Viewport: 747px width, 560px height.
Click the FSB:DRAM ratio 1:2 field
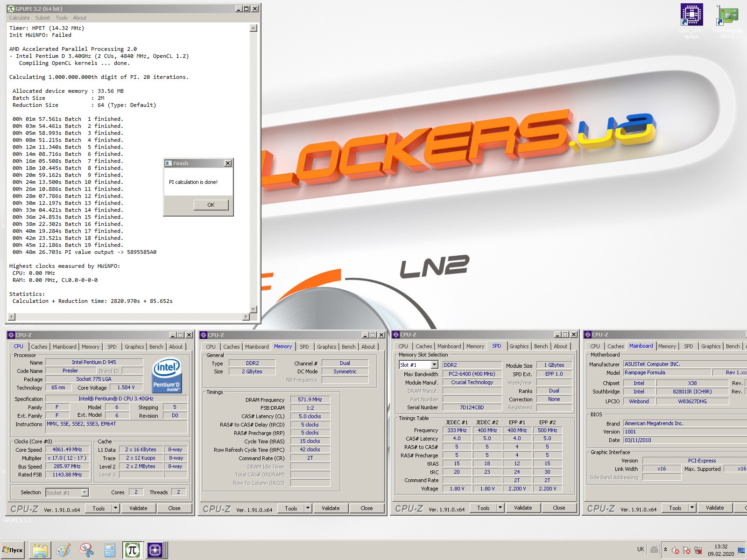310,408
